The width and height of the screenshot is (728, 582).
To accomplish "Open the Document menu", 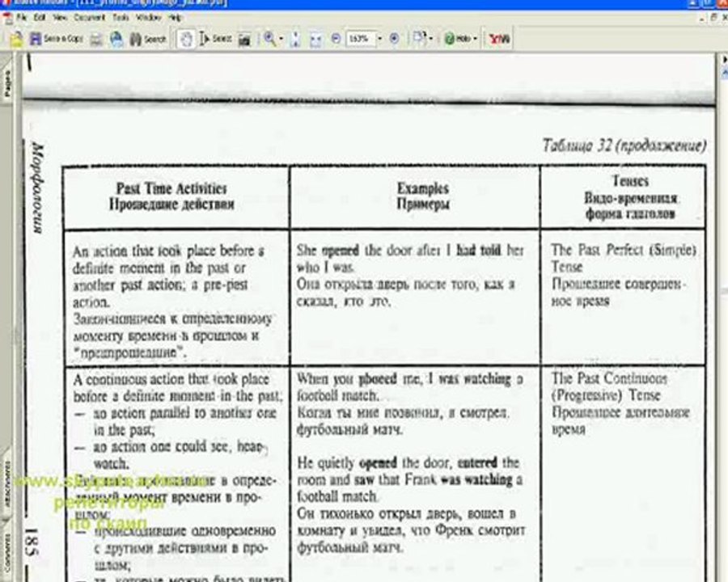I will pyautogui.click(x=90, y=18).
